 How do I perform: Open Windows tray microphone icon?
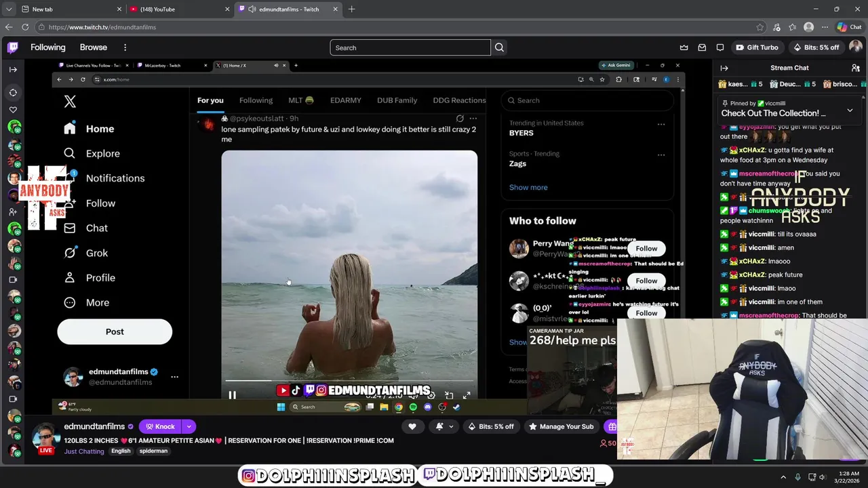coord(797,477)
